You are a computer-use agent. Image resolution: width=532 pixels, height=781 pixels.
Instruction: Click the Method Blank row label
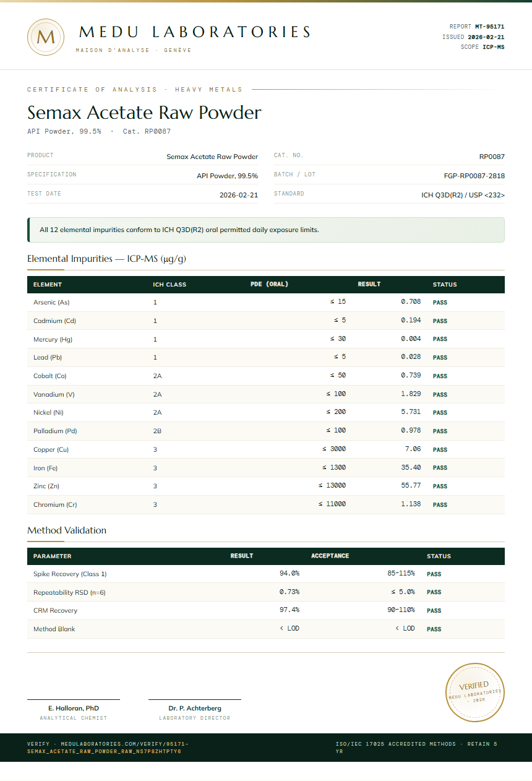point(54,629)
